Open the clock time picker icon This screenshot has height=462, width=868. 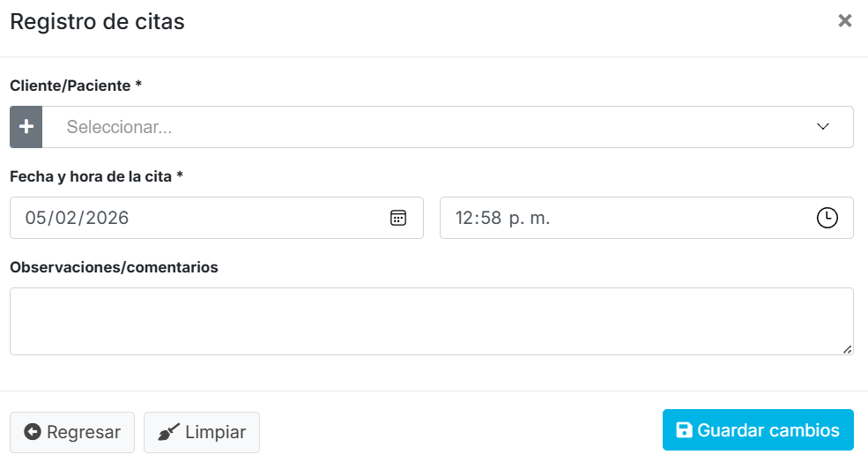tap(827, 218)
